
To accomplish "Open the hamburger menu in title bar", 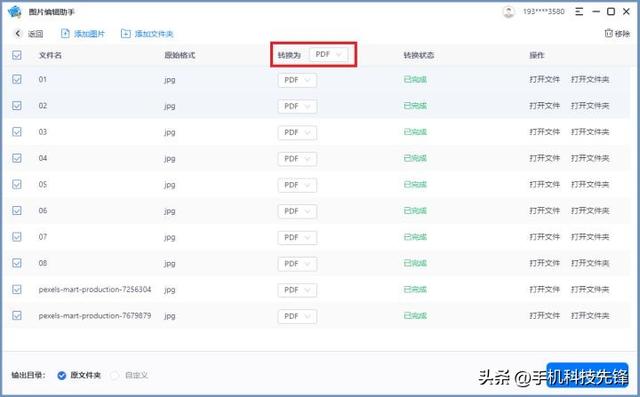I will click(x=579, y=11).
